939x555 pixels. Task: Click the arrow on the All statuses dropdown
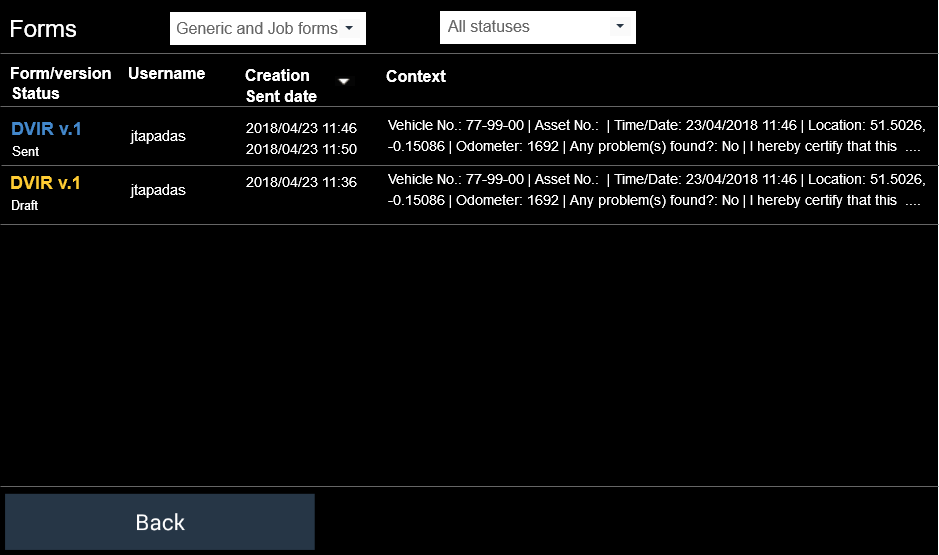[x=620, y=27]
